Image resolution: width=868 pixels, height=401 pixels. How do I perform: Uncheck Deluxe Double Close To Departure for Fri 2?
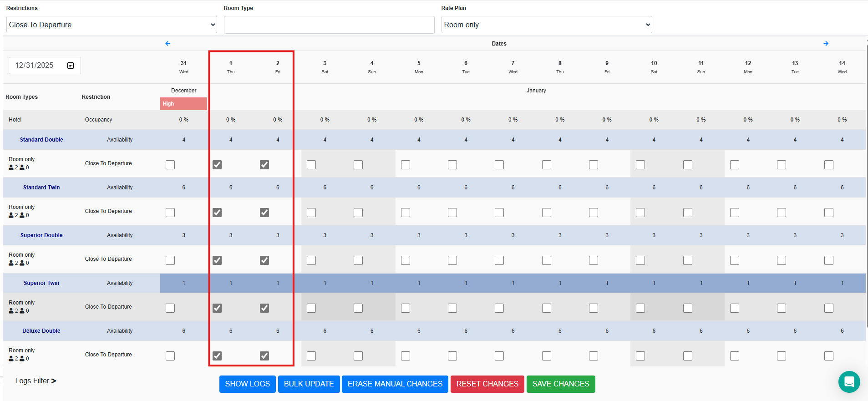click(x=264, y=356)
